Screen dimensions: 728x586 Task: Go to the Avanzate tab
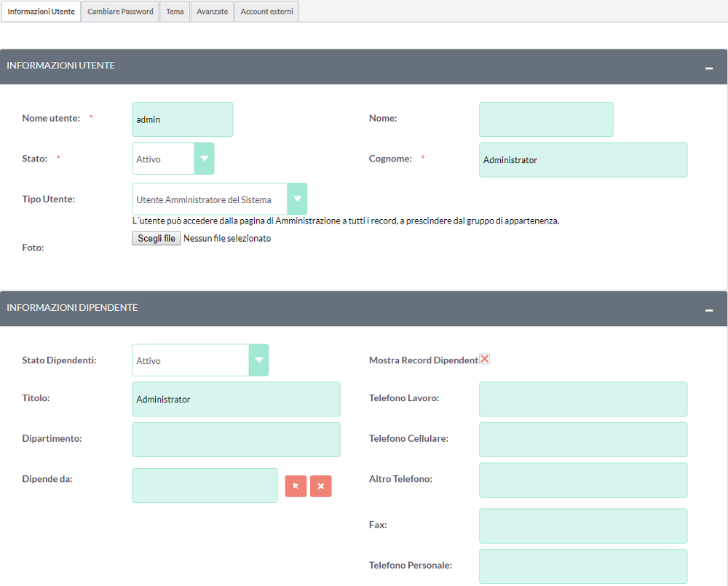pyautogui.click(x=212, y=12)
